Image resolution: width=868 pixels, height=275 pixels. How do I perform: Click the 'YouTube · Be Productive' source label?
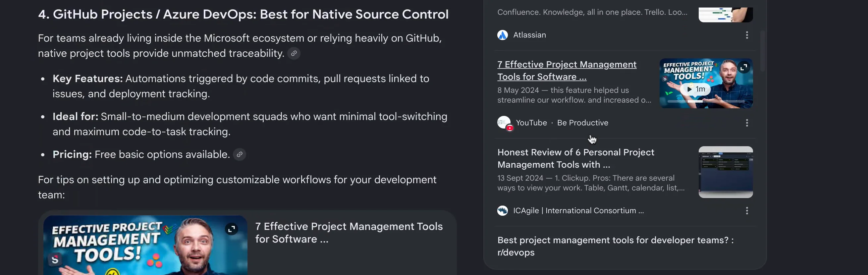[x=562, y=123]
